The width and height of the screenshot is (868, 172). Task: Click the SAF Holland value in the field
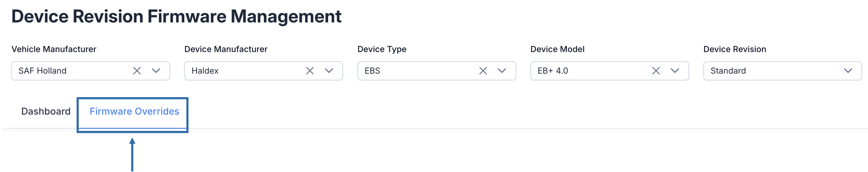[43, 71]
